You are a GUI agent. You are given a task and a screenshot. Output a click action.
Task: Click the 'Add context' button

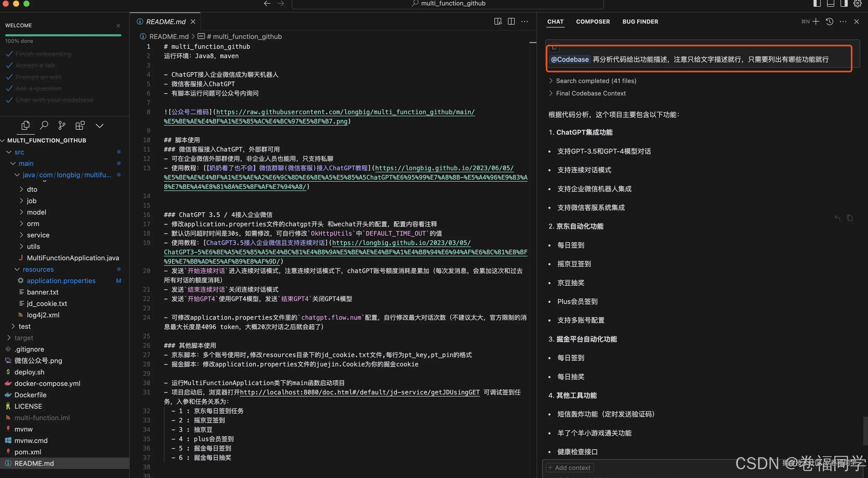click(569, 467)
